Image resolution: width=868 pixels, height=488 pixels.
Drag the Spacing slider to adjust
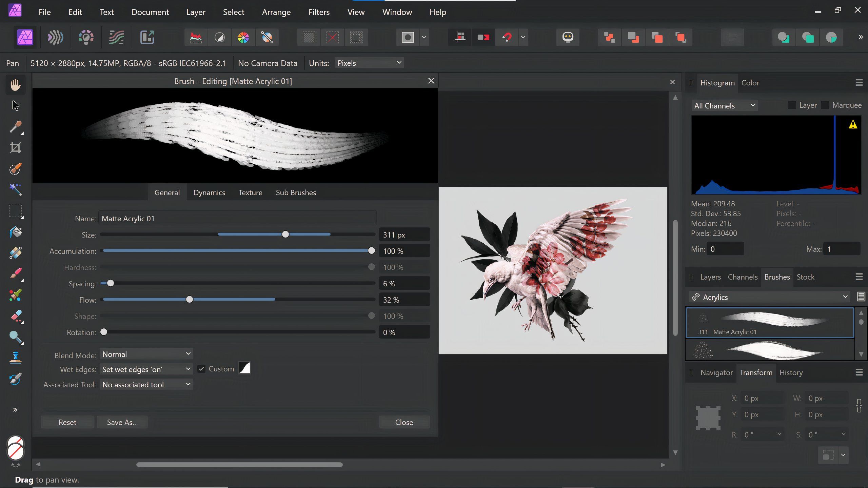click(x=110, y=283)
